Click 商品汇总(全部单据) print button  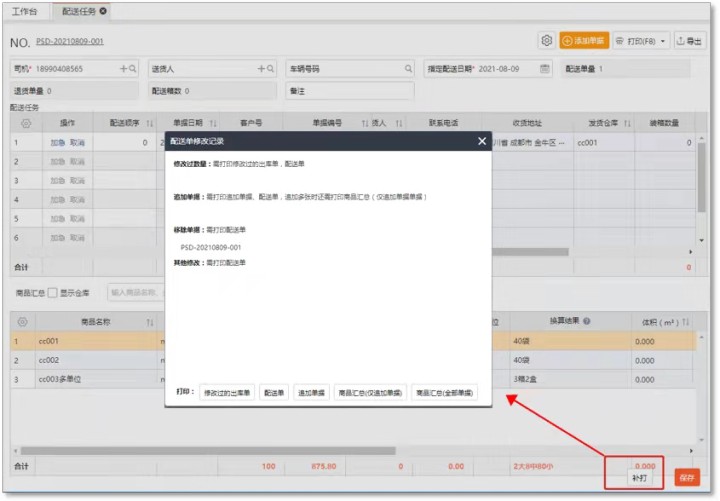coord(444,393)
